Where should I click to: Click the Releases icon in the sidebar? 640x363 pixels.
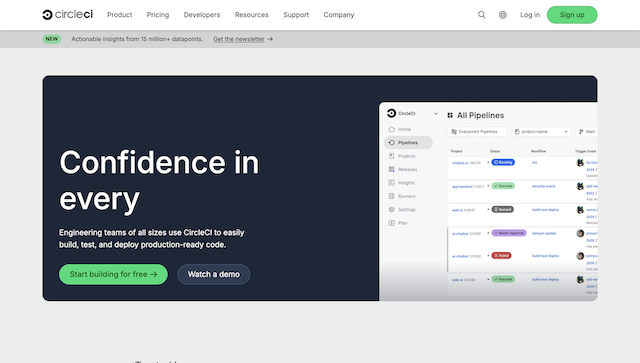click(x=391, y=169)
